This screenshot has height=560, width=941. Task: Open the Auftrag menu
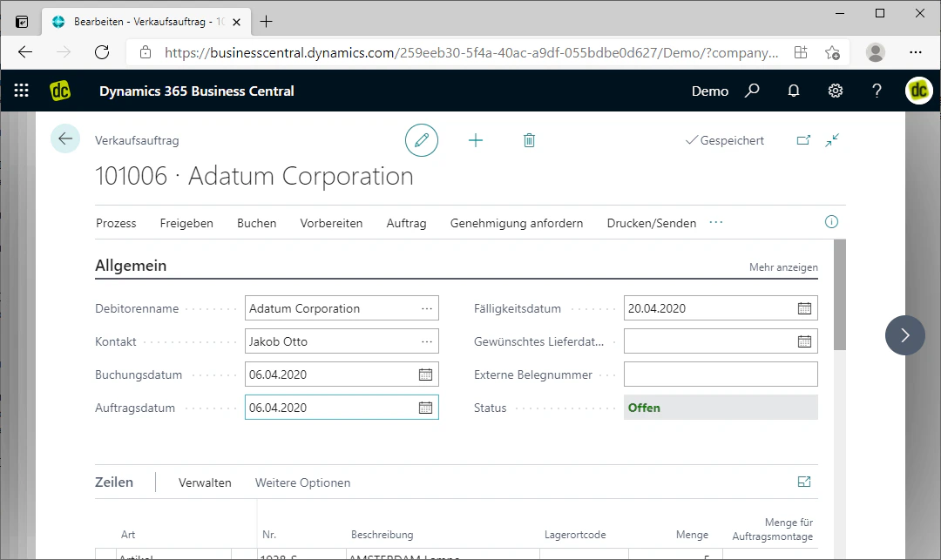(x=406, y=223)
